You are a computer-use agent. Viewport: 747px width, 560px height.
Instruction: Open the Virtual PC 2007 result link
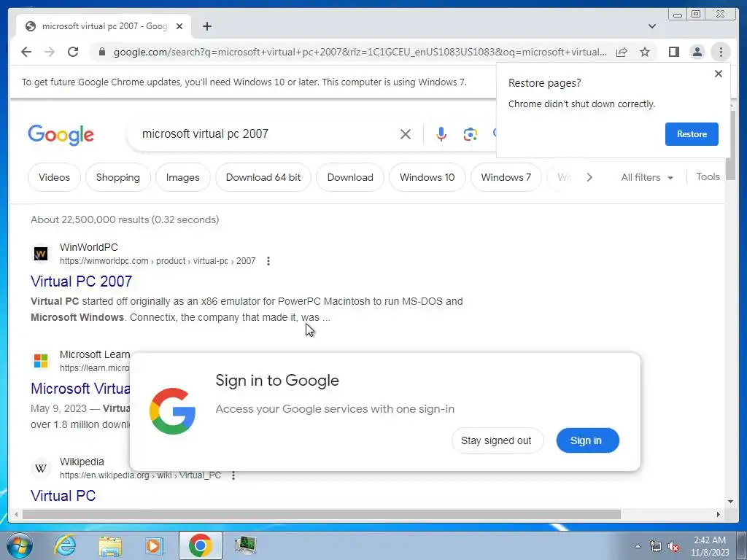(82, 281)
